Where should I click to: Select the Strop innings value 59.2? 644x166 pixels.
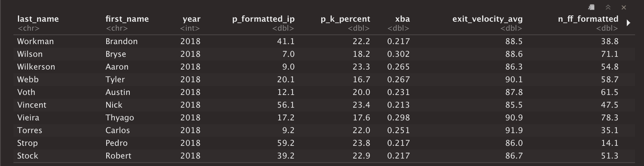tap(286, 143)
